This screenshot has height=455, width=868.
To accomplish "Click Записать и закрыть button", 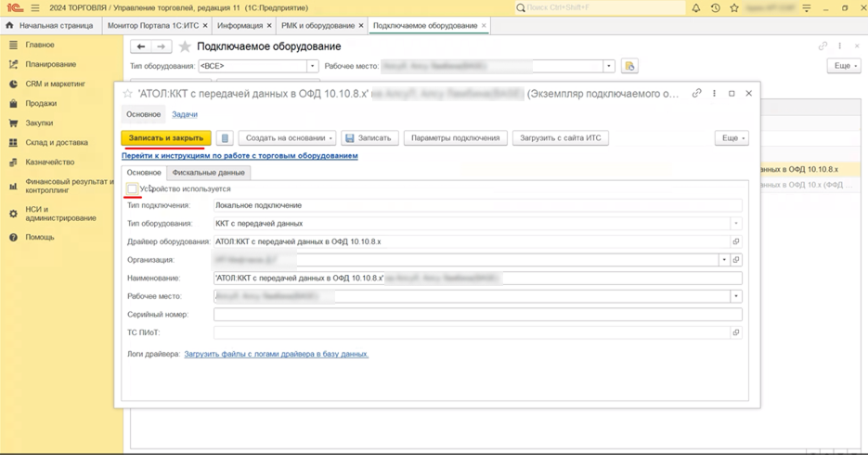I will click(166, 137).
